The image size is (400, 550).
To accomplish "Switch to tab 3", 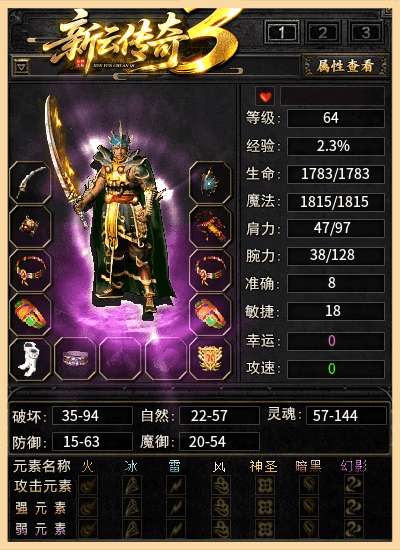I will pos(365,33).
